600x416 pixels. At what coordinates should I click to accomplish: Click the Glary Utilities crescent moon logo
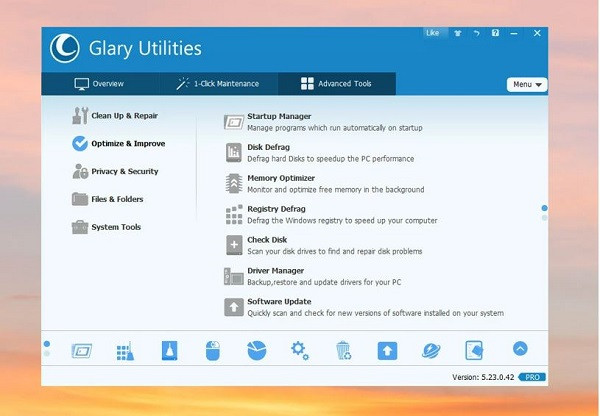tap(65, 48)
